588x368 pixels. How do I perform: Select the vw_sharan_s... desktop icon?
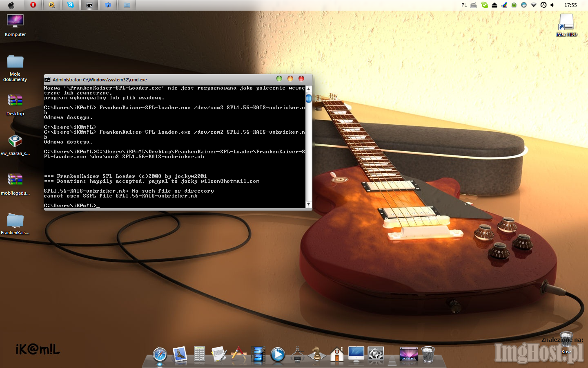coord(15,145)
